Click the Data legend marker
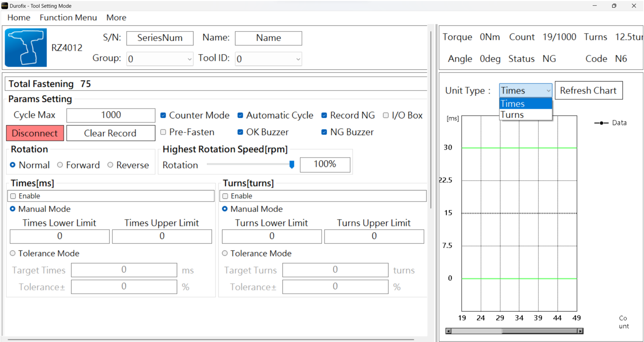Screen dimensions: 644x342 point(601,123)
